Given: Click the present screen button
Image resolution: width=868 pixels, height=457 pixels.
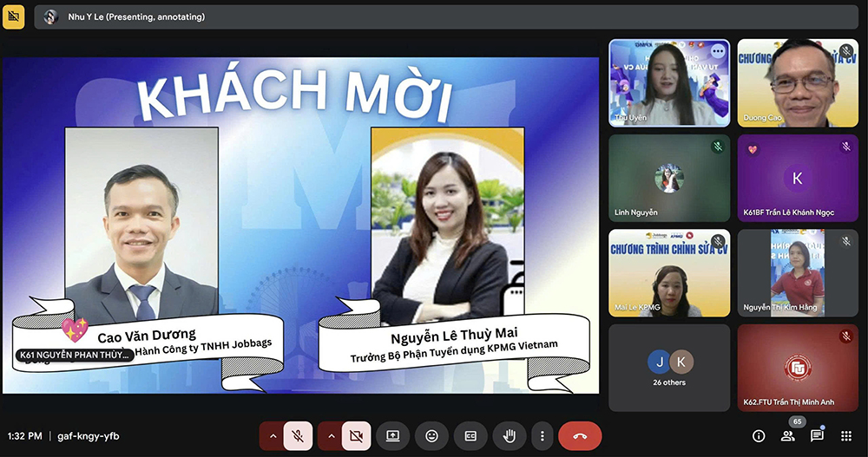Looking at the screenshot, I should [x=392, y=436].
